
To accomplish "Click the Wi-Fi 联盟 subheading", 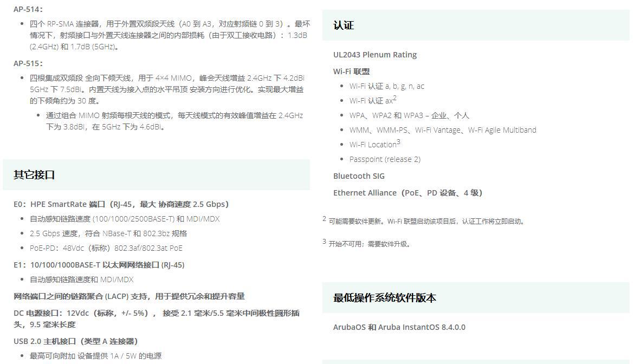I will click(x=351, y=71).
